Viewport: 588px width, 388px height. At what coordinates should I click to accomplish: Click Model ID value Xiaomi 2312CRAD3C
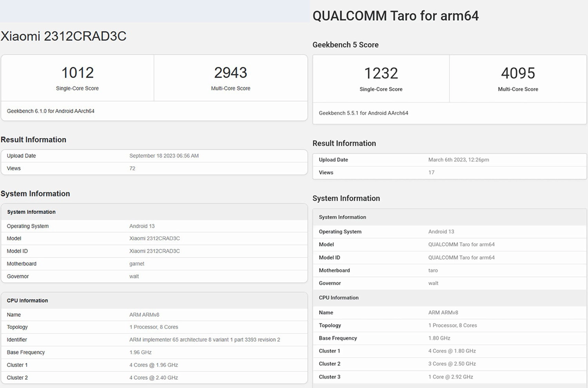(x=154, y=251)
